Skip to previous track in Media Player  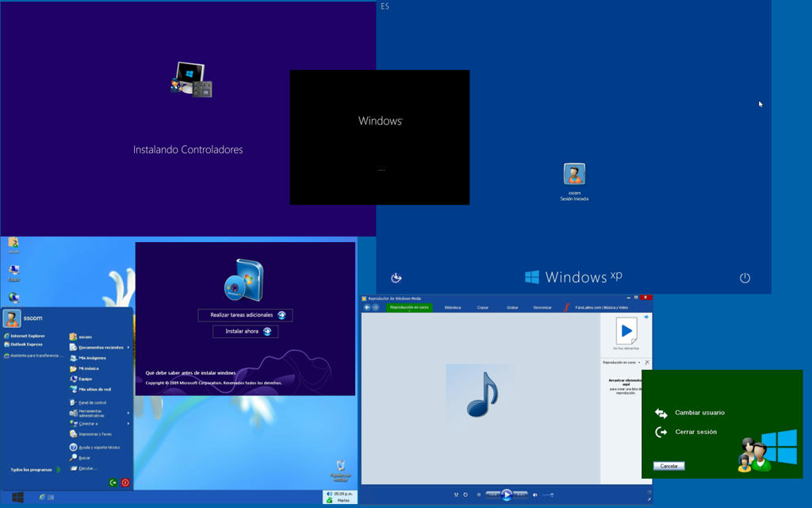coord(493,495)
